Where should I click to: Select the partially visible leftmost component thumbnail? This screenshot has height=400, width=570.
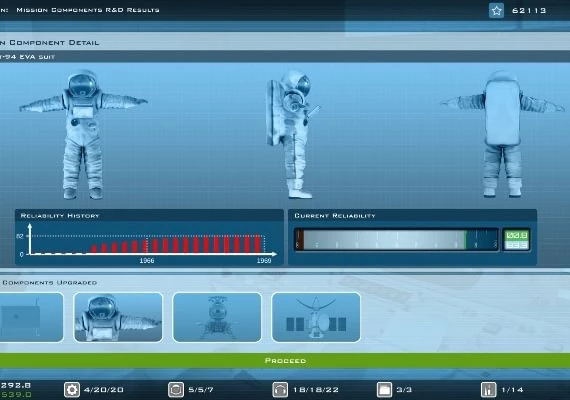click(32, 317)
